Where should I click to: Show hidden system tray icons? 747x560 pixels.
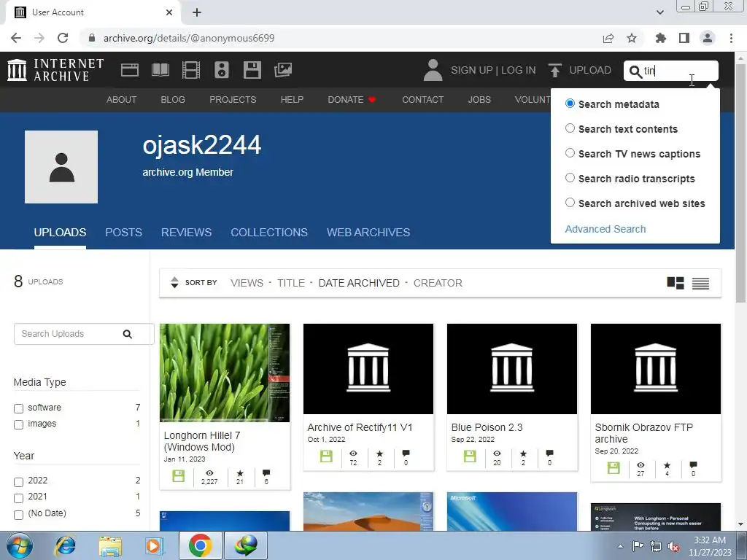click(x=620, y=546)
